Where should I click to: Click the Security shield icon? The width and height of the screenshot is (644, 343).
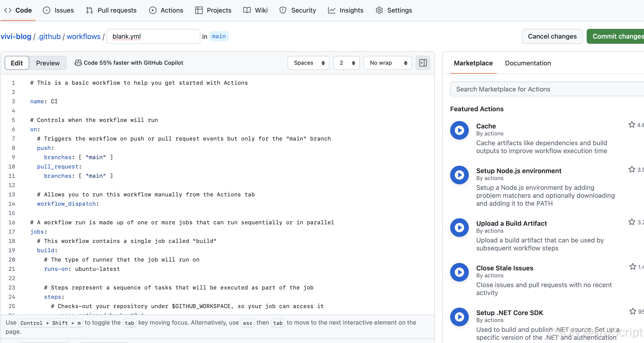283,10
